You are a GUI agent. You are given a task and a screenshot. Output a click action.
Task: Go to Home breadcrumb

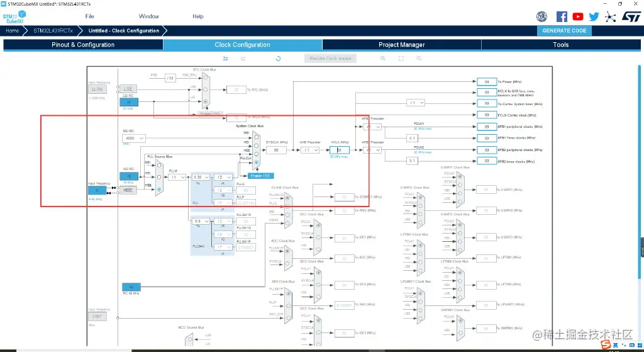tap(13, 31)
